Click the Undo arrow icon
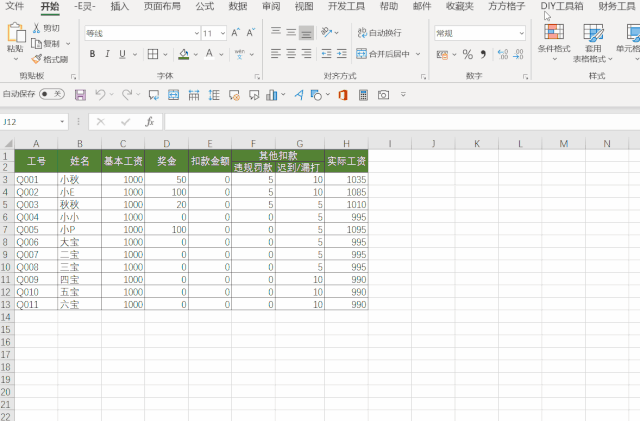 click(99, 94)
